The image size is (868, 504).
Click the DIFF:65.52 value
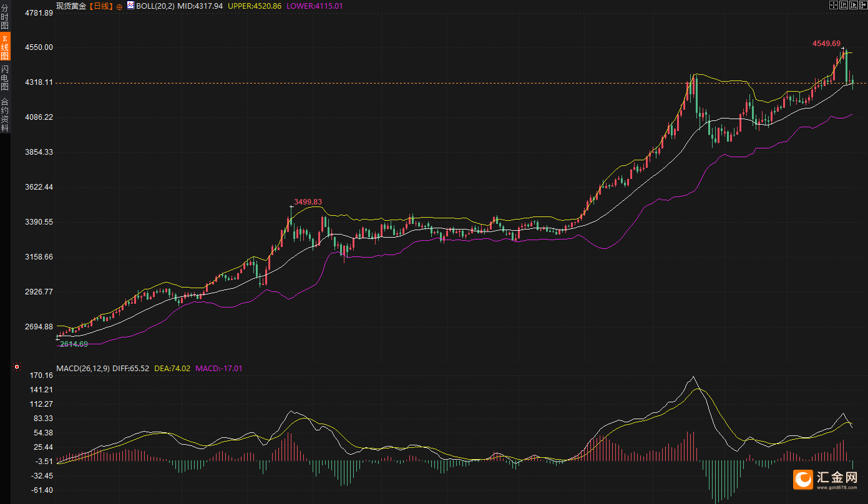131,369
